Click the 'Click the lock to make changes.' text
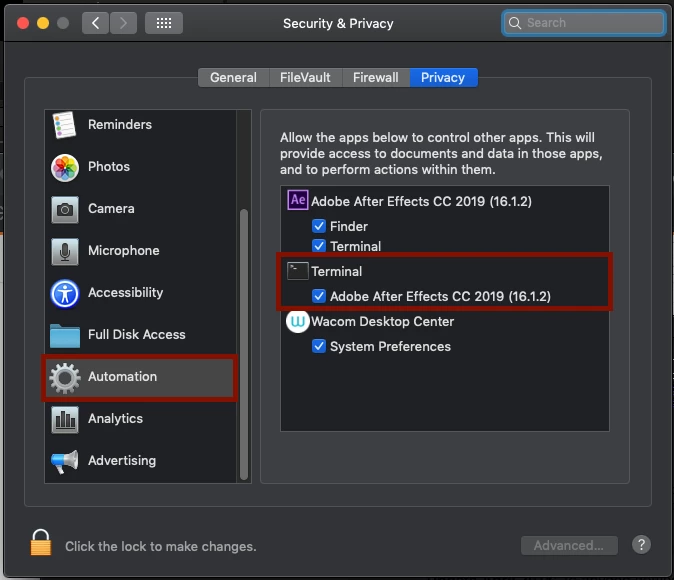 161,546
